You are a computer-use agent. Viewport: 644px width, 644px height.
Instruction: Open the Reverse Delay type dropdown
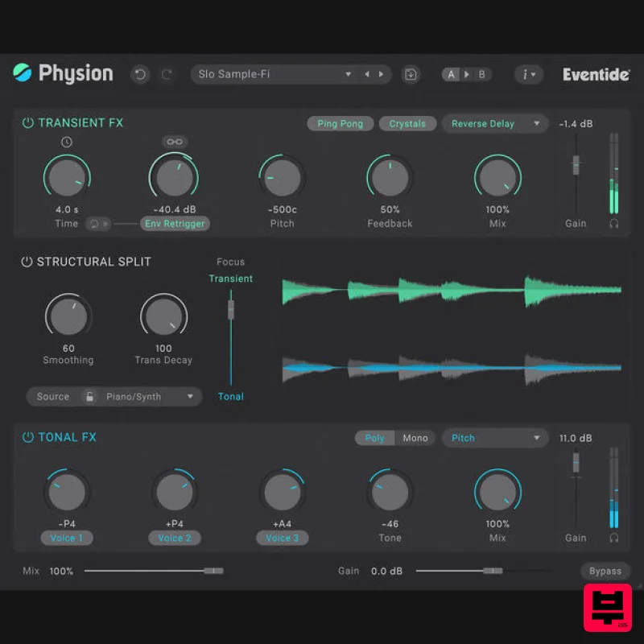495,123
